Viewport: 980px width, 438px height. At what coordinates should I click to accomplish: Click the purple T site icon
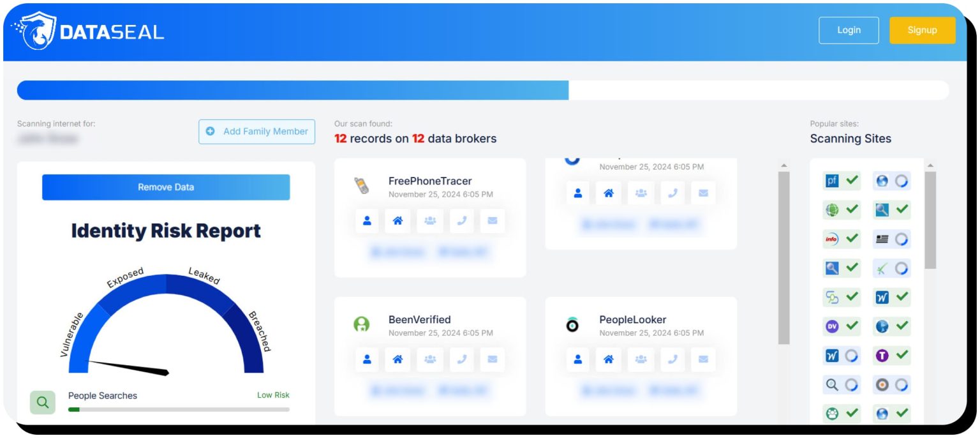882,355
